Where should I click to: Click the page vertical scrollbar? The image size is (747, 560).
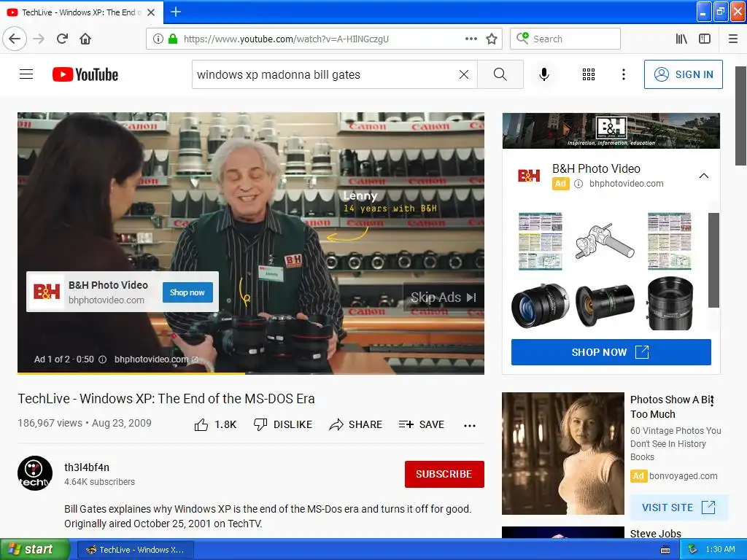pos(740,116)
